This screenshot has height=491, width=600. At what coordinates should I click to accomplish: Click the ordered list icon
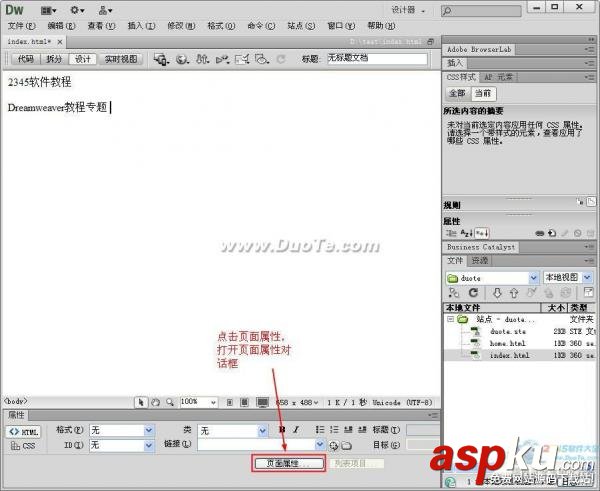pyautogui.click(x=334, y=430)
